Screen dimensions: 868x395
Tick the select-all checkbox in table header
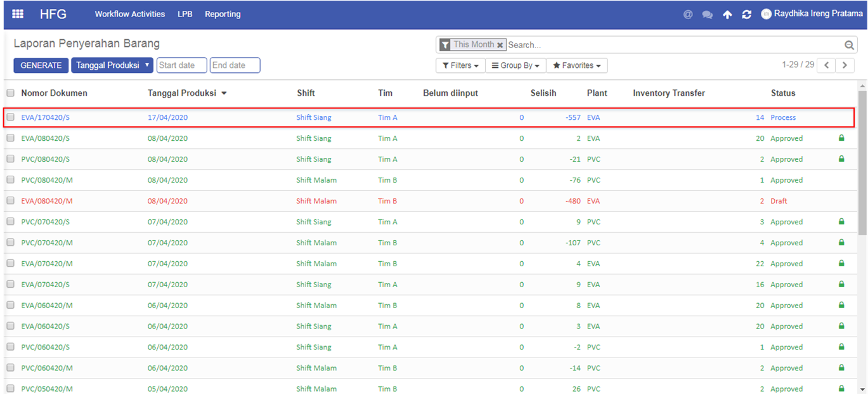coord(11,93)
